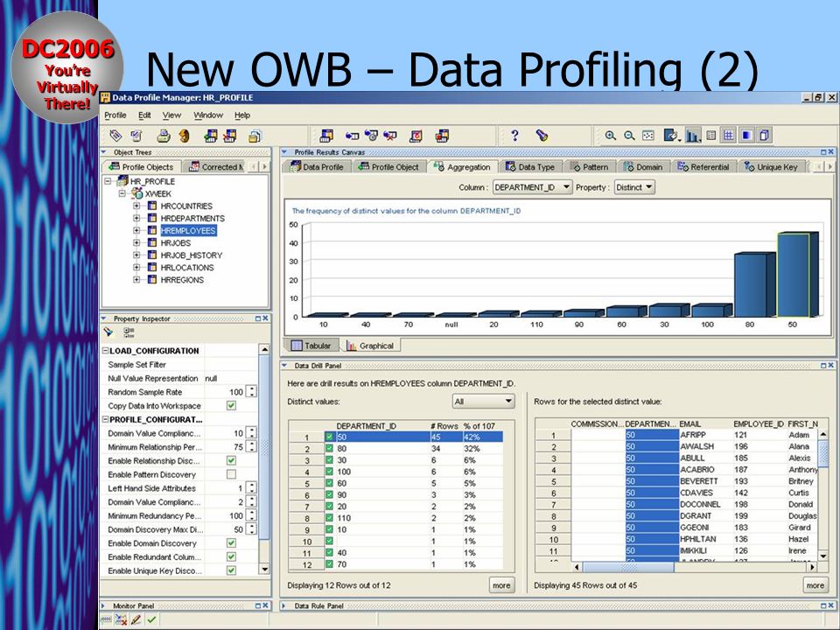Click the overlapping pages toolbar icon
840x630 pixels.
(765, 136)
